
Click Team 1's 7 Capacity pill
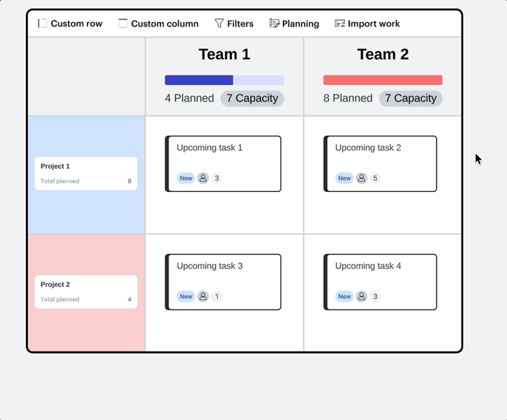(x=252, y=98)
